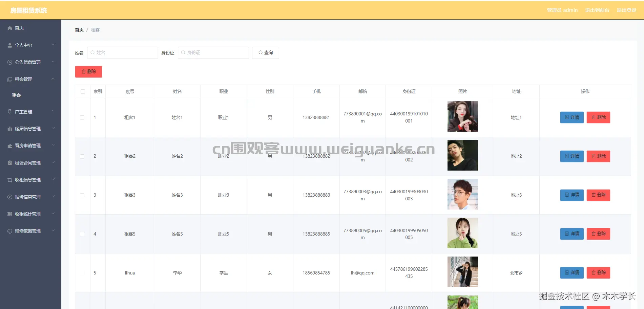Open 详情 for 租客5 row

572,234
